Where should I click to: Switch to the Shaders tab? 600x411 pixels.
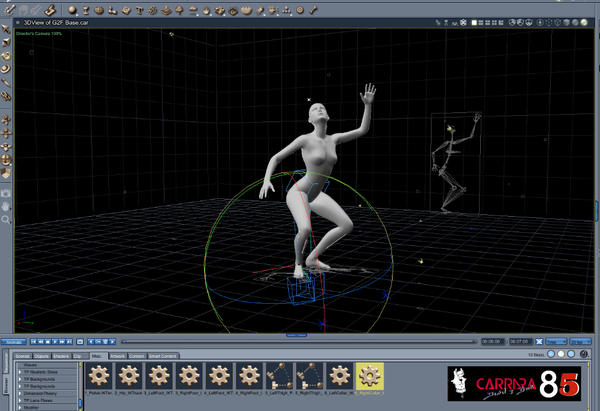(61, 356)
